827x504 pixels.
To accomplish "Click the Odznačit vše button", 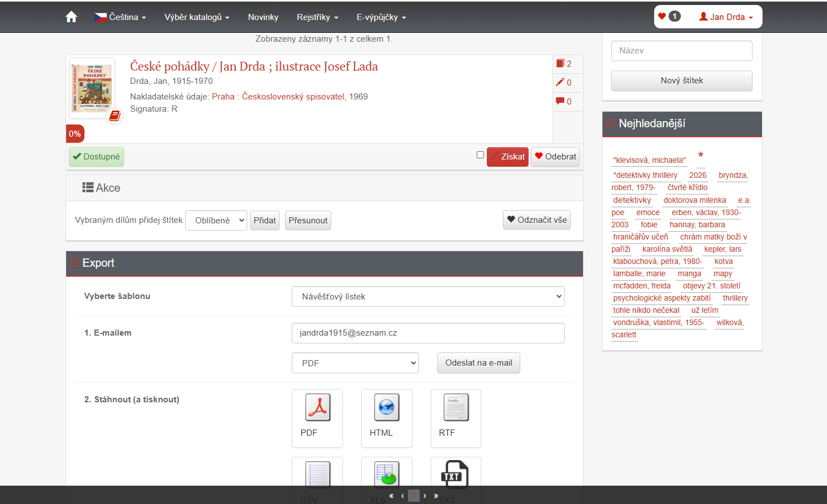I will pyautogui.click(x=537, y=219).
